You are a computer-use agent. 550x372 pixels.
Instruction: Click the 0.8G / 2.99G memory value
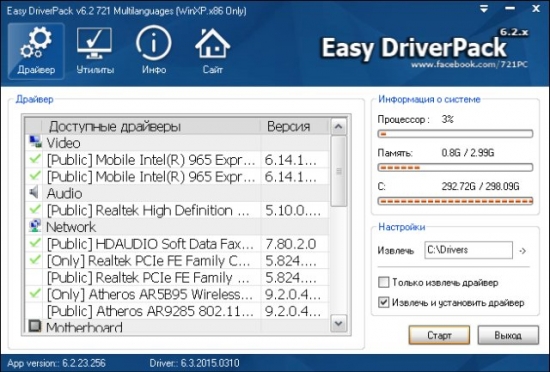tap(468, 153)
